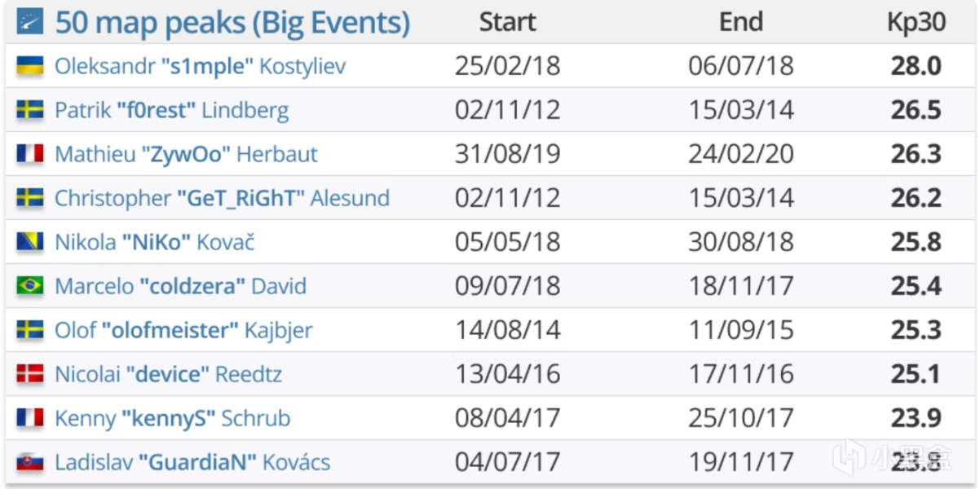Open Marcelo "coldzera" David player link
Screen dimensions: 980x489
tap(181, 286)
